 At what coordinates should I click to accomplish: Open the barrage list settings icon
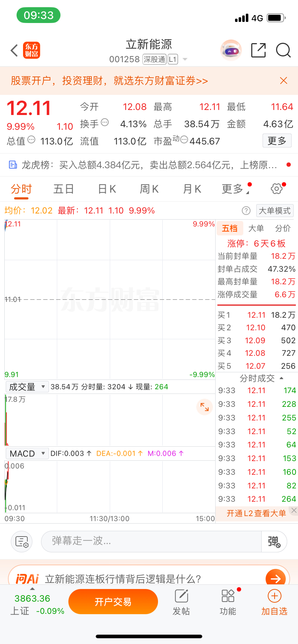pyautogui.click(x=22, y=542)
